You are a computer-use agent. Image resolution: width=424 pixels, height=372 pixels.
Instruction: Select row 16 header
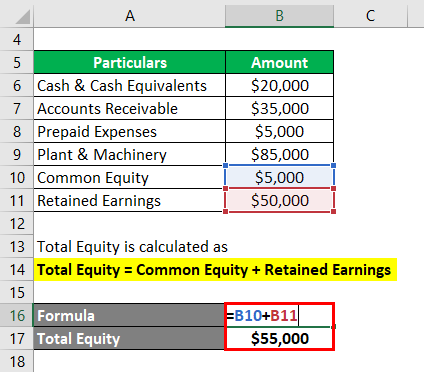(17, 315)
